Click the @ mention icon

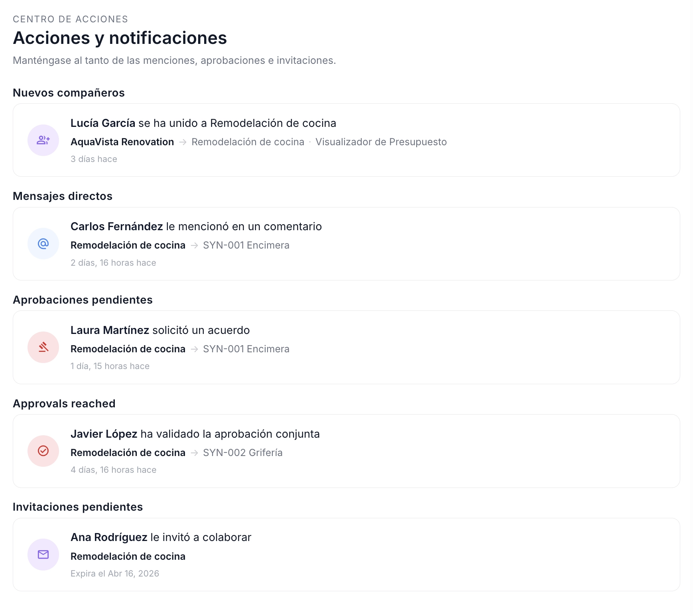[x=43, y=244]
